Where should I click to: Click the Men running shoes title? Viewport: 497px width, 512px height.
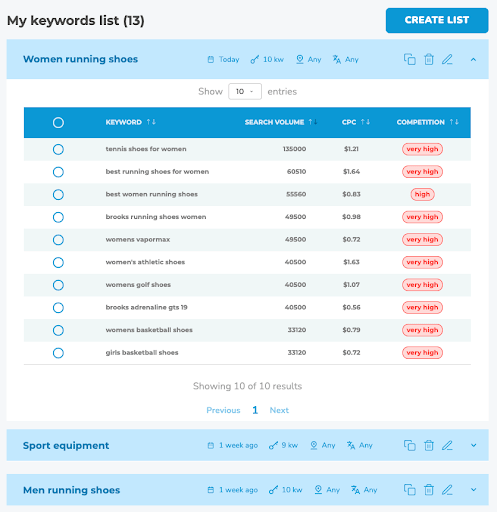click(71, 490)
